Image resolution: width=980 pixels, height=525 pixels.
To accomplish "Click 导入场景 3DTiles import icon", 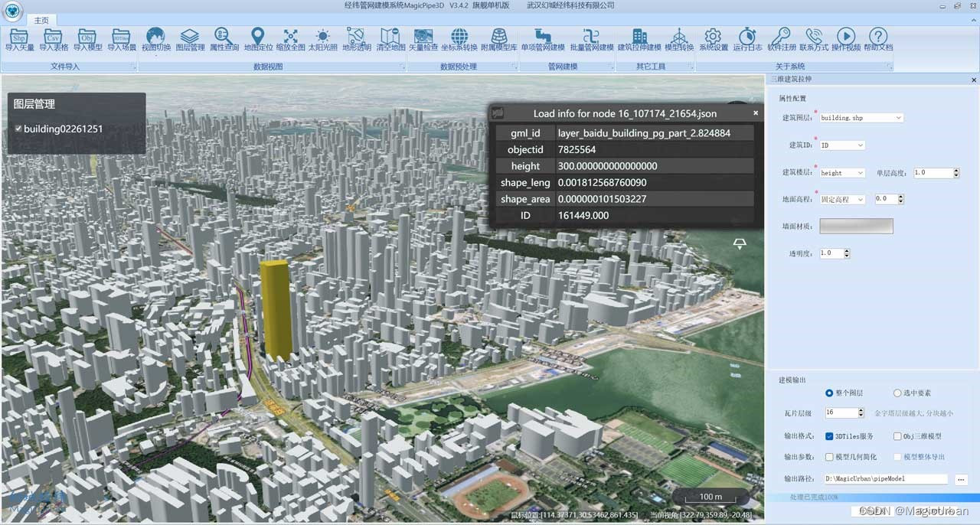I will (x=121, y=36).
